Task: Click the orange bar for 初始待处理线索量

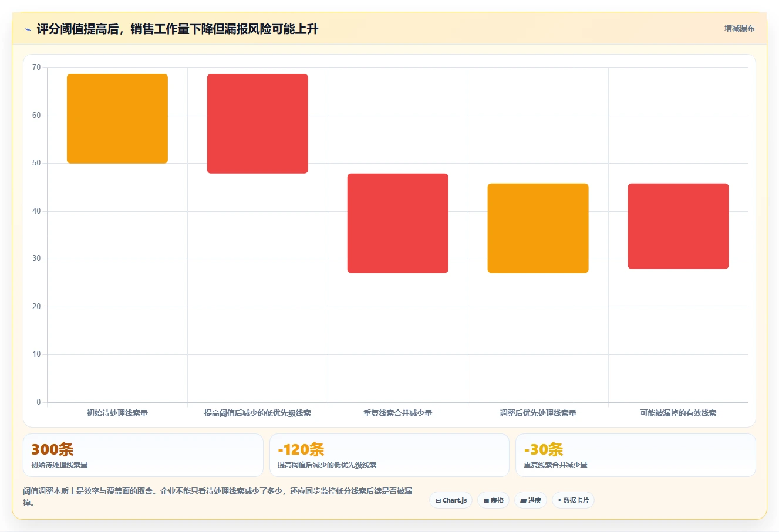Action: pyautogui.click(x=117, y=118)
